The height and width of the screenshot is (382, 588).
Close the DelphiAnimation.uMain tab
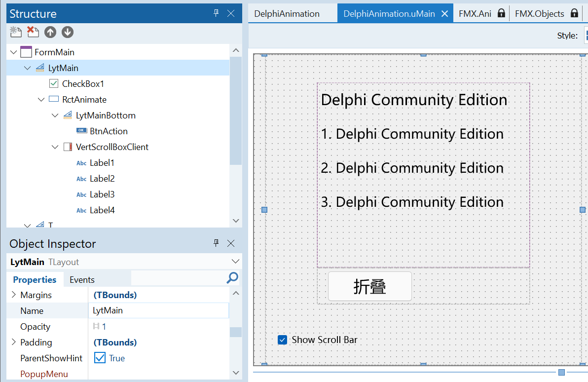[x=444, y=14]
